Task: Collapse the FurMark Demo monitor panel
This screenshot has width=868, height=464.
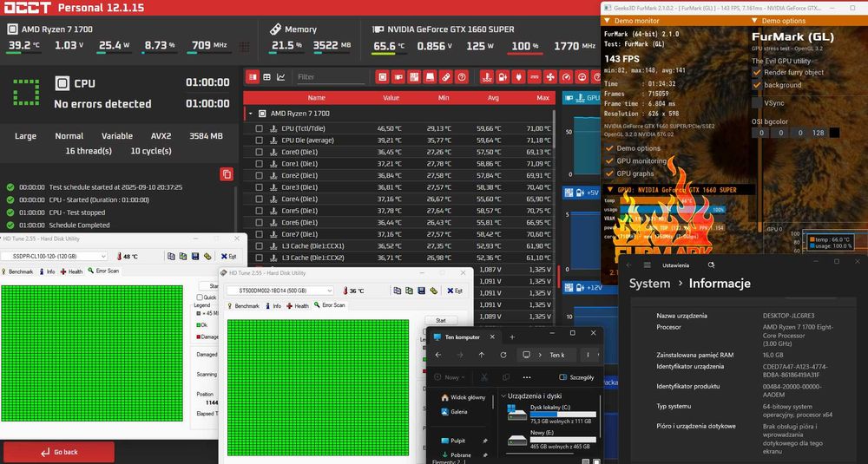Action: (x=608, y=21)
